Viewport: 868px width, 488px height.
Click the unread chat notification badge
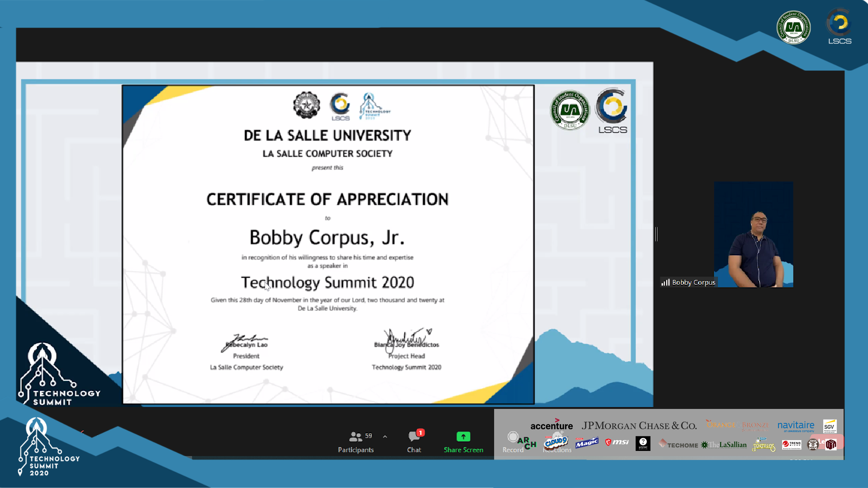pyautogui.click(x=420, y=432)
